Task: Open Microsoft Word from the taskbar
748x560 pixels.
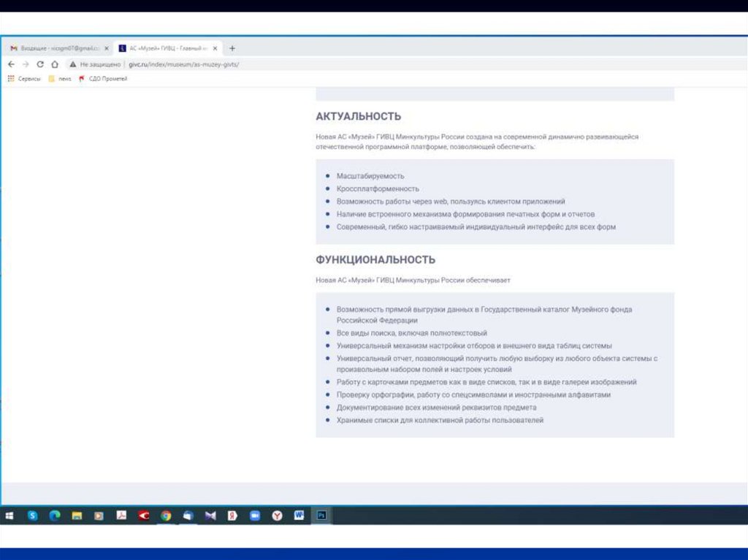Action: [x=299, y=515]
